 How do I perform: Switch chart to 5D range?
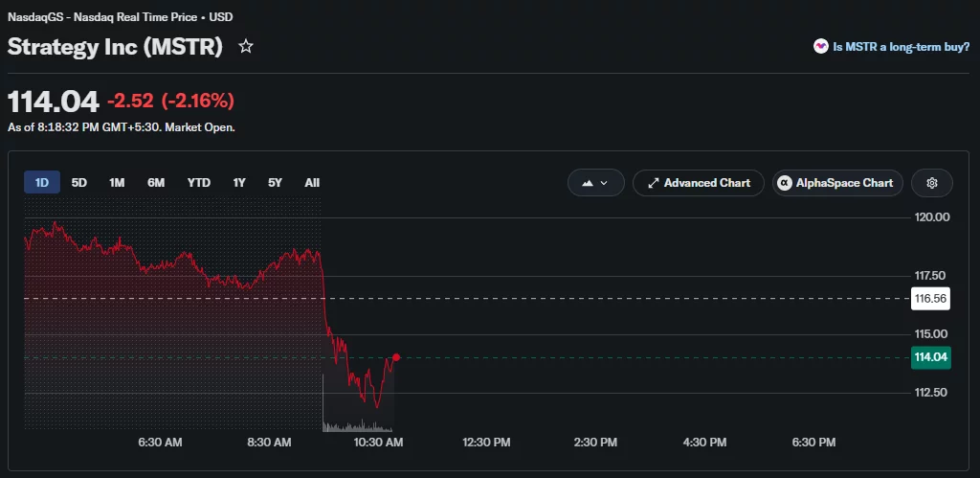(79, 183)
